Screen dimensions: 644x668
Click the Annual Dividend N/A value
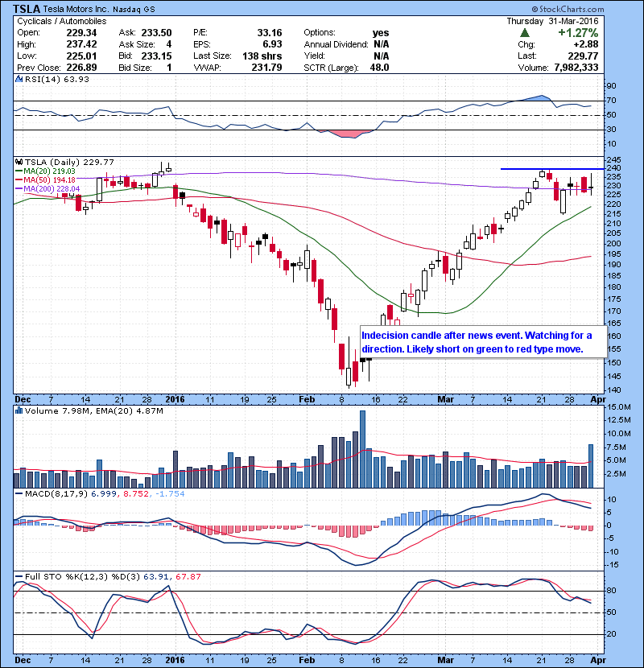(381, 44)
